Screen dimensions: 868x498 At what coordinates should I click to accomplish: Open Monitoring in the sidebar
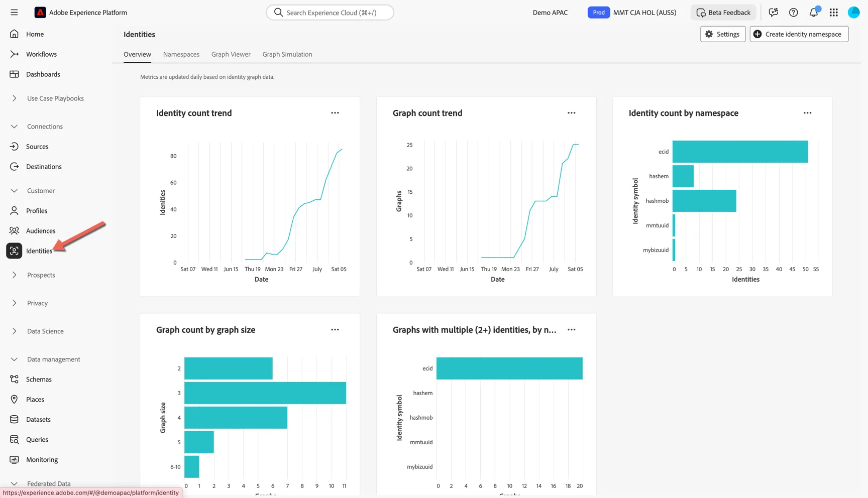click(42, 460)
